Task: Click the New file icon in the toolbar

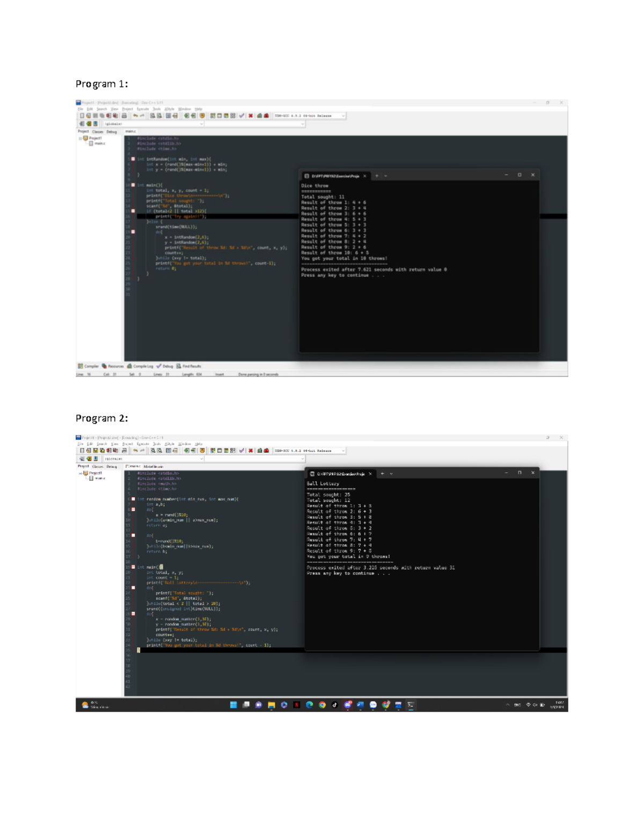Action: coord(82,115)
